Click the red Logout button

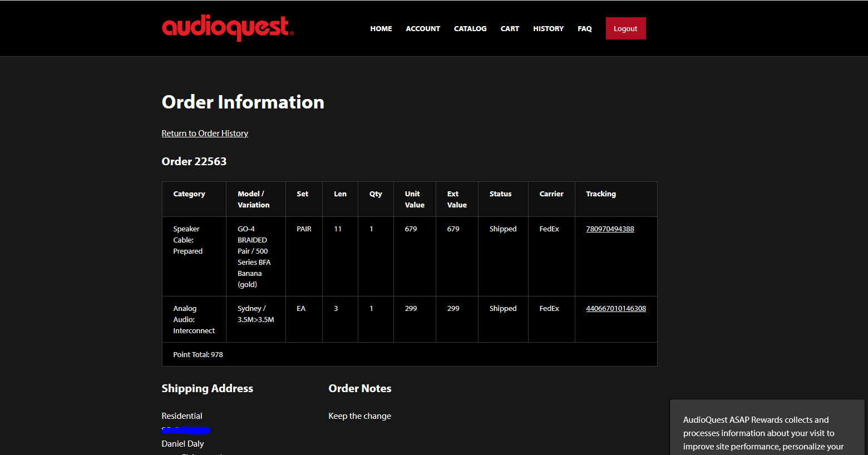(626, 28)
